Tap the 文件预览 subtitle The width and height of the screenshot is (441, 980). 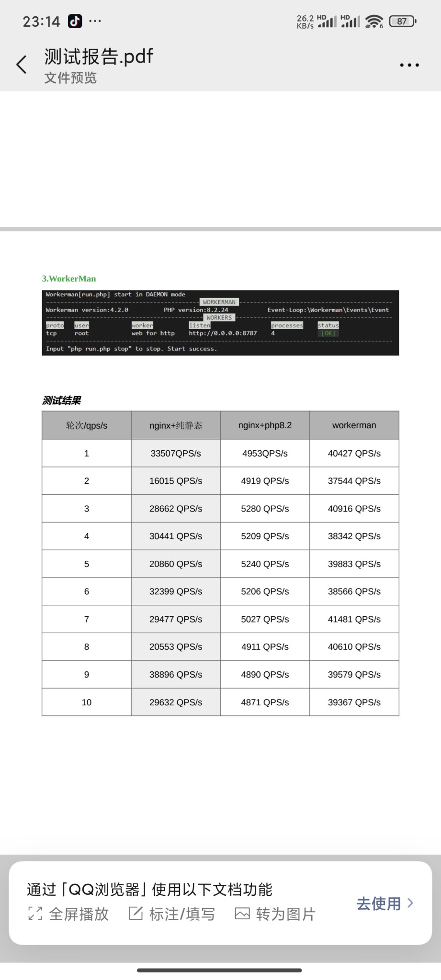click(x=70, y=78)
